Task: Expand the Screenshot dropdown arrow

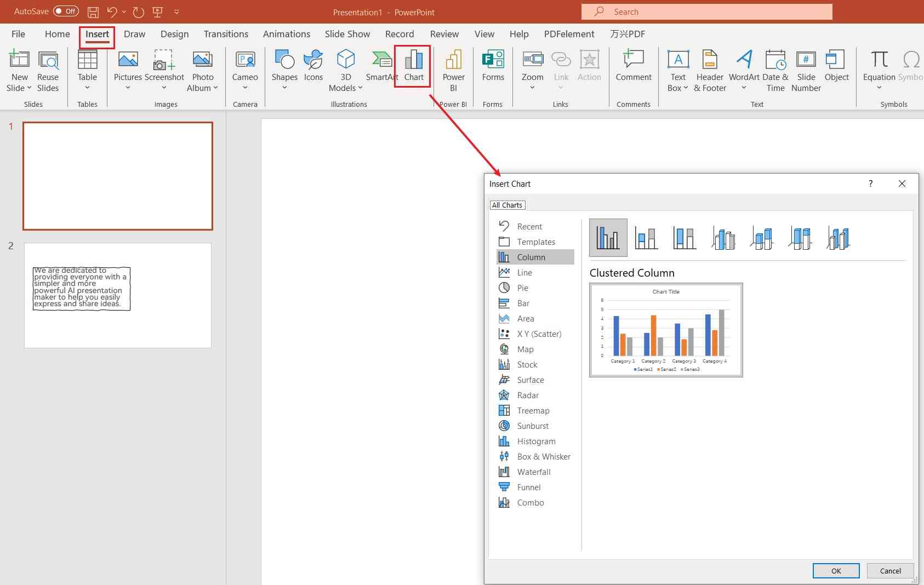Action: [x=164, y=88]
